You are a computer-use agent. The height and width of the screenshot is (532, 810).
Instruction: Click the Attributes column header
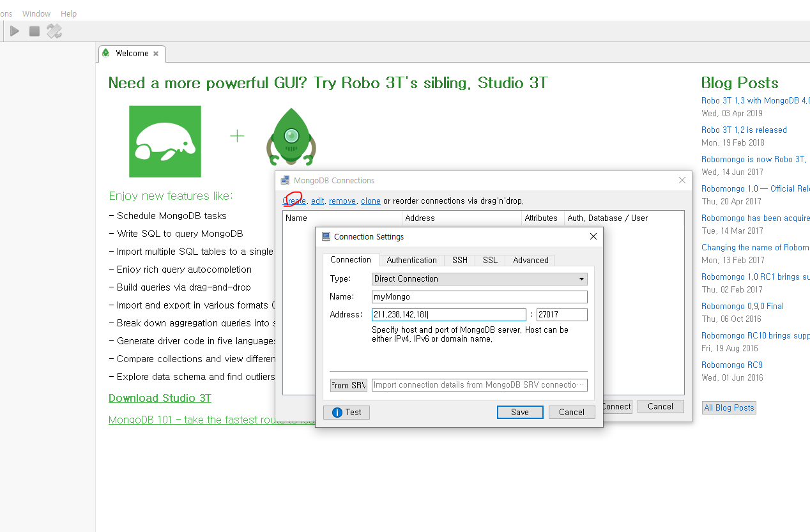[543, 218]
